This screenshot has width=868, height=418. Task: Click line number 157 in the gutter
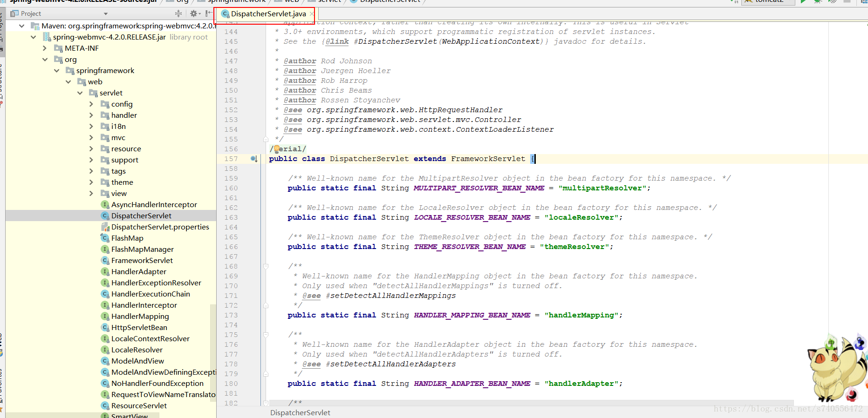click(x=231, y=159)
